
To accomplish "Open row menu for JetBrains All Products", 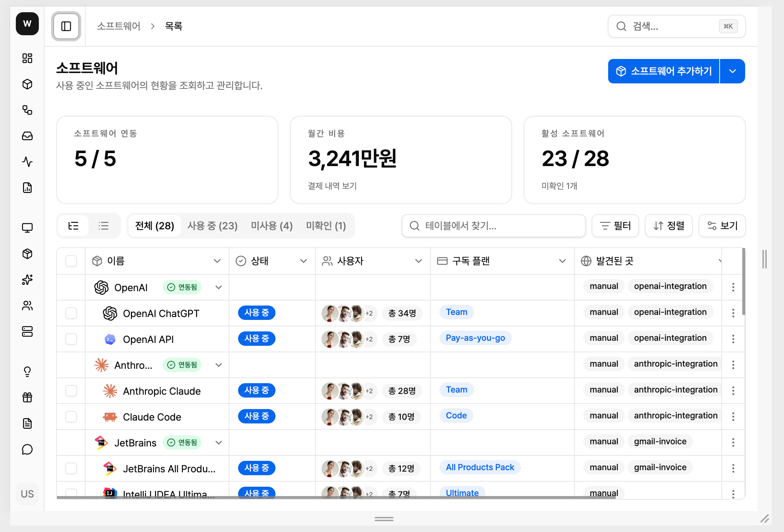I will pos(733,468).
